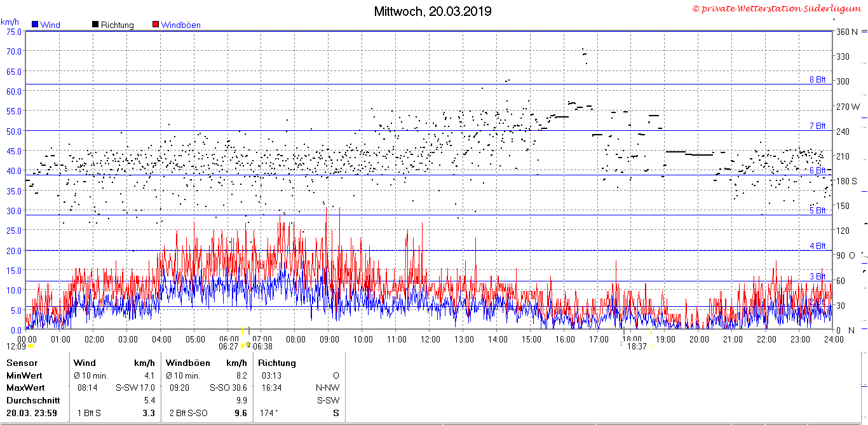Screen dimensions: 868x425
Task: Click the yellow moon icon beside 12:09
Action: [31, 346]
